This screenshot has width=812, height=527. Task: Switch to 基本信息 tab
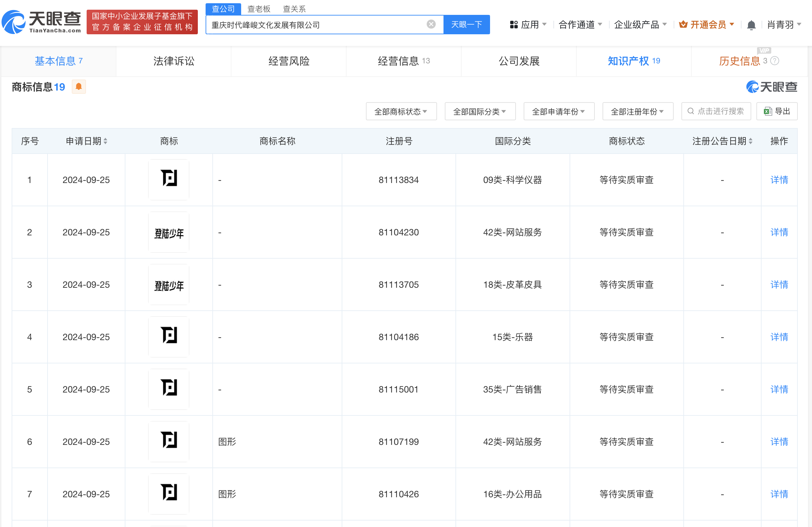coord(58,61)
